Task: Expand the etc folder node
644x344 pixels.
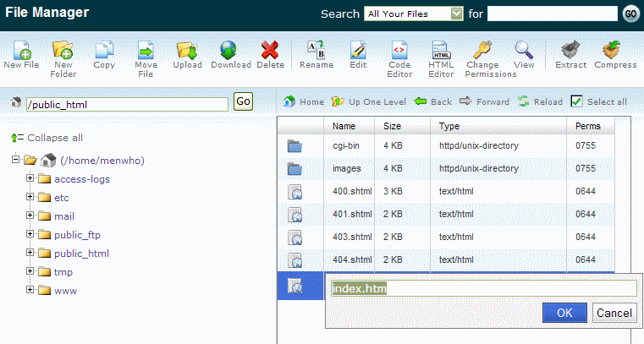Action: 30,196
